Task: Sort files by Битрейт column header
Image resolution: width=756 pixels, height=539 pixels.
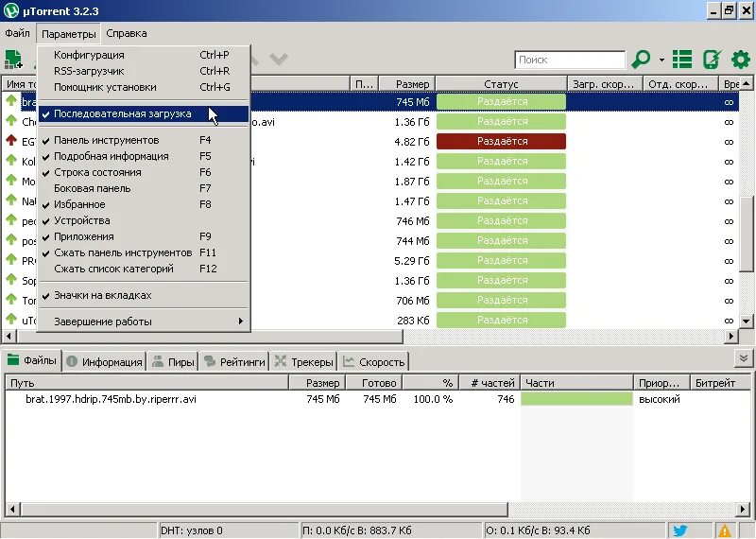Action: (x=720, y=383)
